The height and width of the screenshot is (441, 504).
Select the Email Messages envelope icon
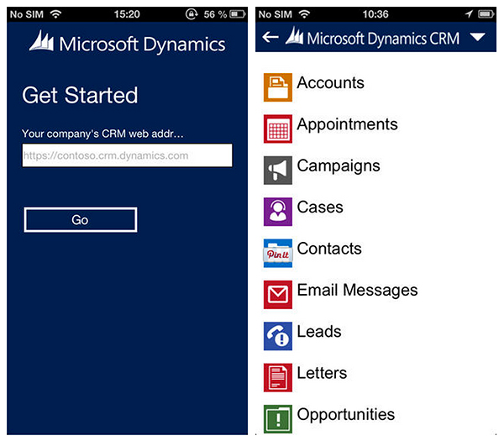coord(277,294)
